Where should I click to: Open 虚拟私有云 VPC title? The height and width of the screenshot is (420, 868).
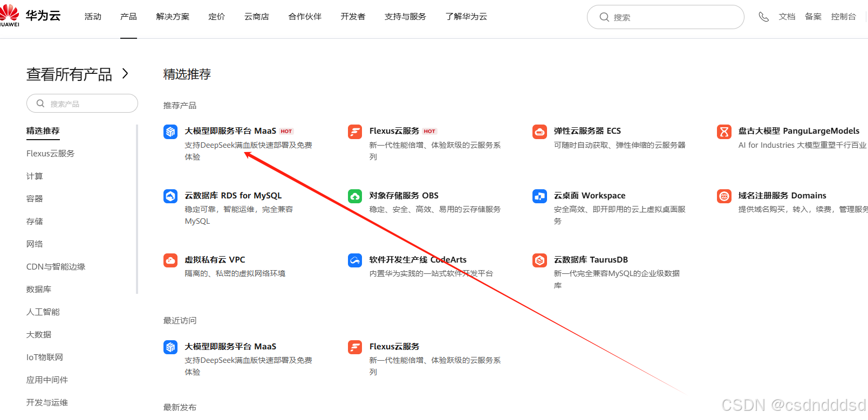(215, 260)
